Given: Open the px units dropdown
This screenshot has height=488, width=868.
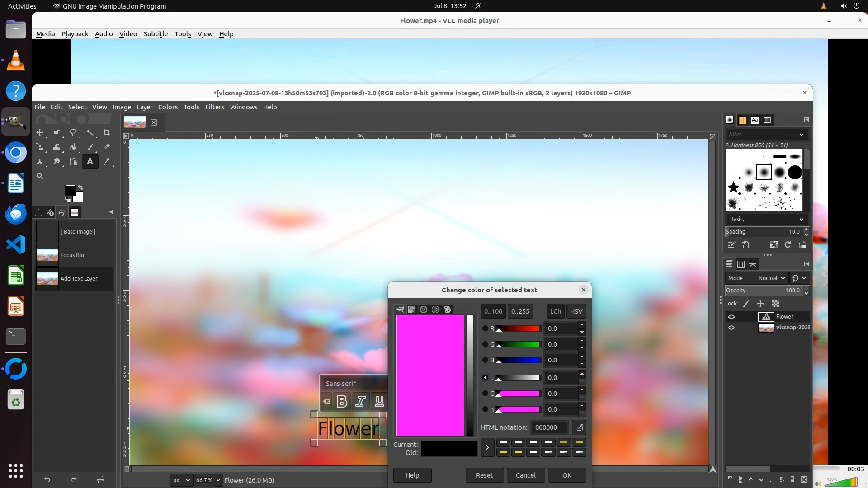Looking at the screenshot, I should [181, 480].
